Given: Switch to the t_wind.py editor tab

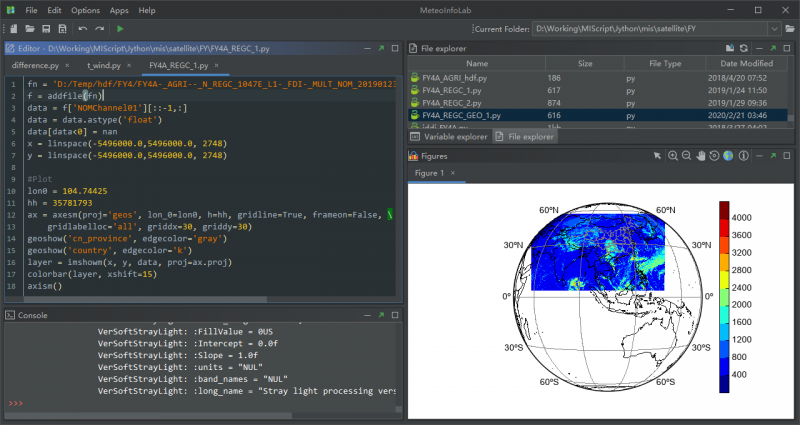Looking at the screenshot, I should [x=103, y=65].
